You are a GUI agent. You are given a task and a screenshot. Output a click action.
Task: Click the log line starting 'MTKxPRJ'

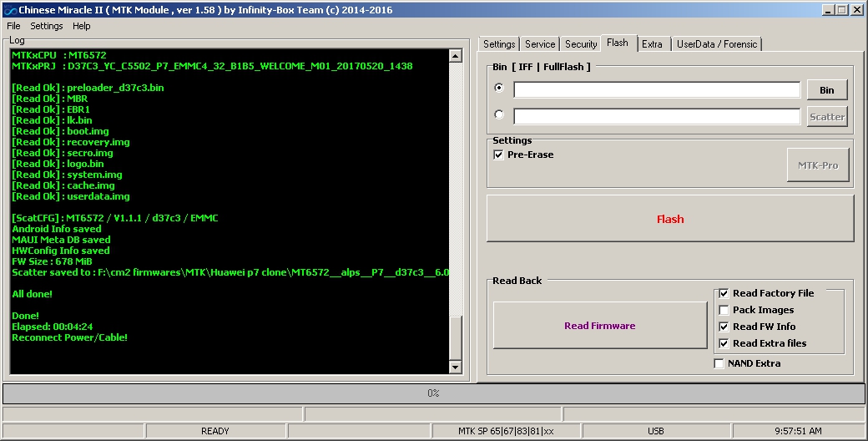[x=212, y=66]
